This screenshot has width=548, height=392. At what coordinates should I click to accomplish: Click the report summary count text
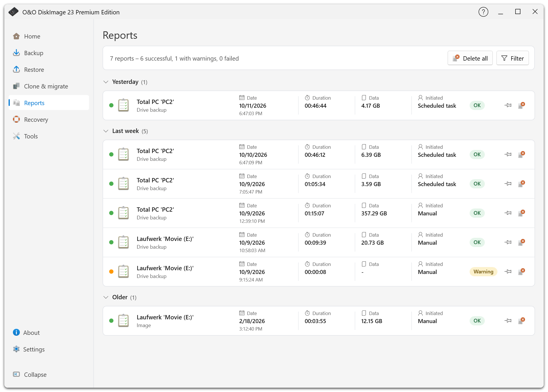174,59
